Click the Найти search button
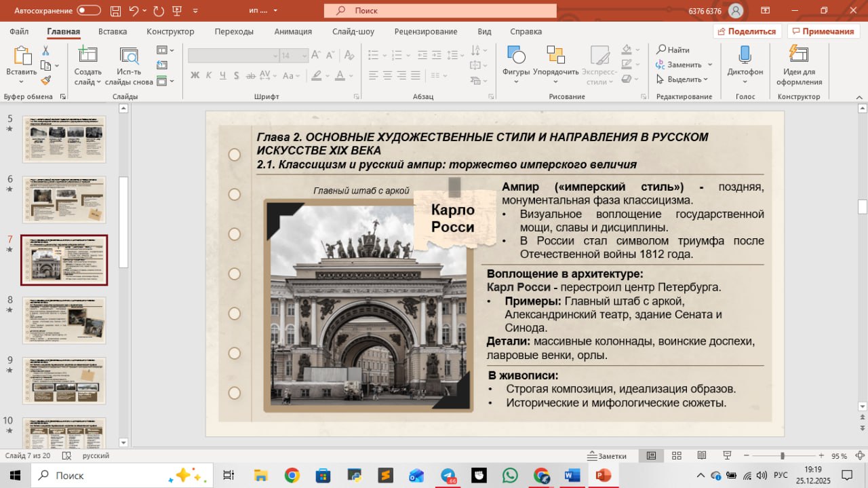 click(673, 50)
